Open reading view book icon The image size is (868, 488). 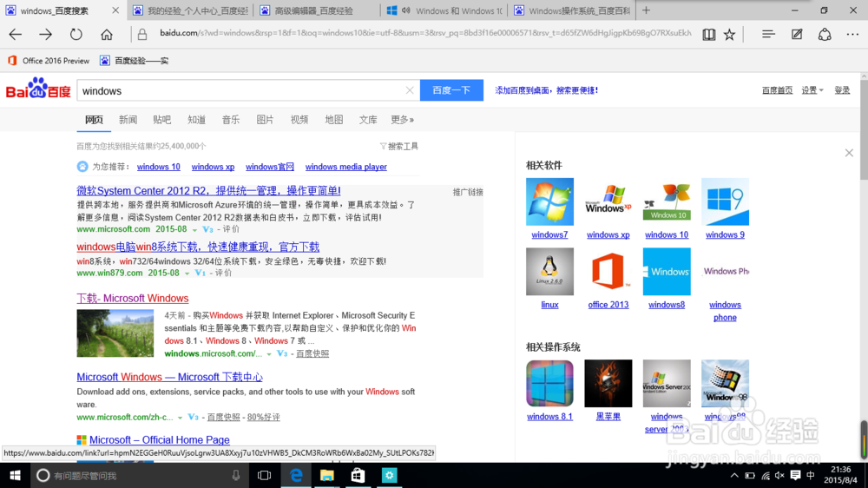708,35
